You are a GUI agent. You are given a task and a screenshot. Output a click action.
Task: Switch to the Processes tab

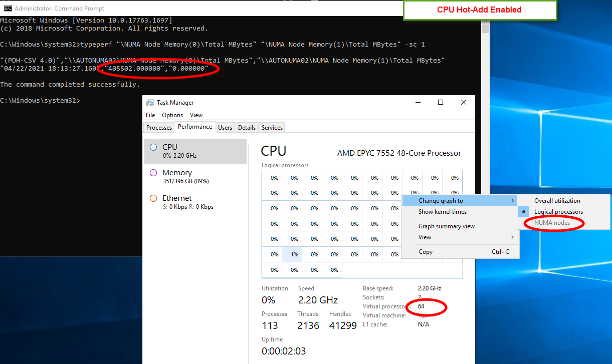[x=159, y=128]
